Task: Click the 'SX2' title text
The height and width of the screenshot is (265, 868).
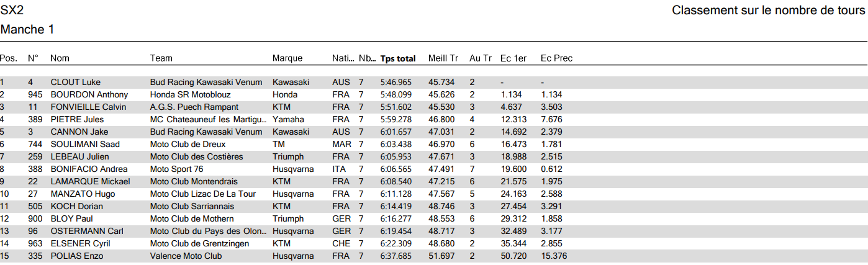Action: [x=12, y=10]
